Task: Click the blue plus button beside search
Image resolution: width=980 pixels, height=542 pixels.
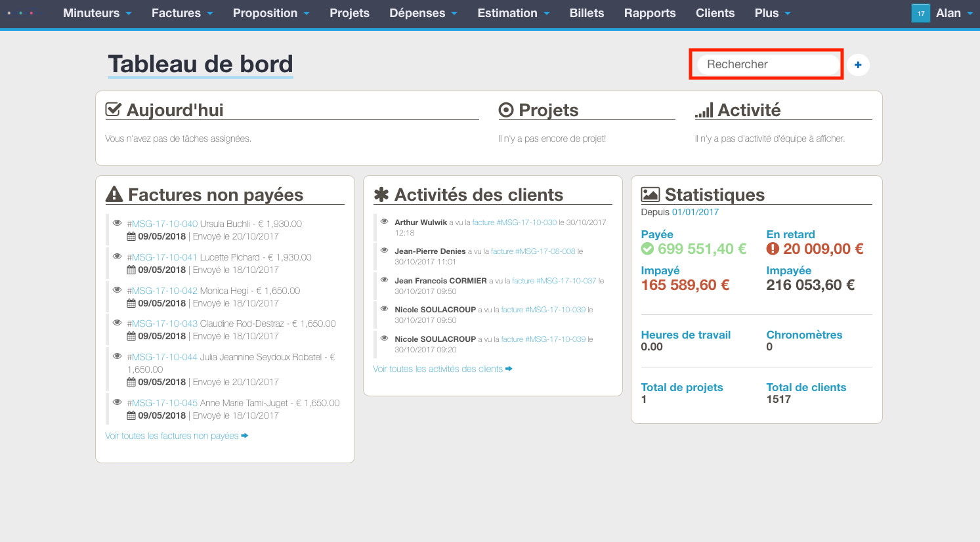Action: pyautogui.click(x=858, y=64)
